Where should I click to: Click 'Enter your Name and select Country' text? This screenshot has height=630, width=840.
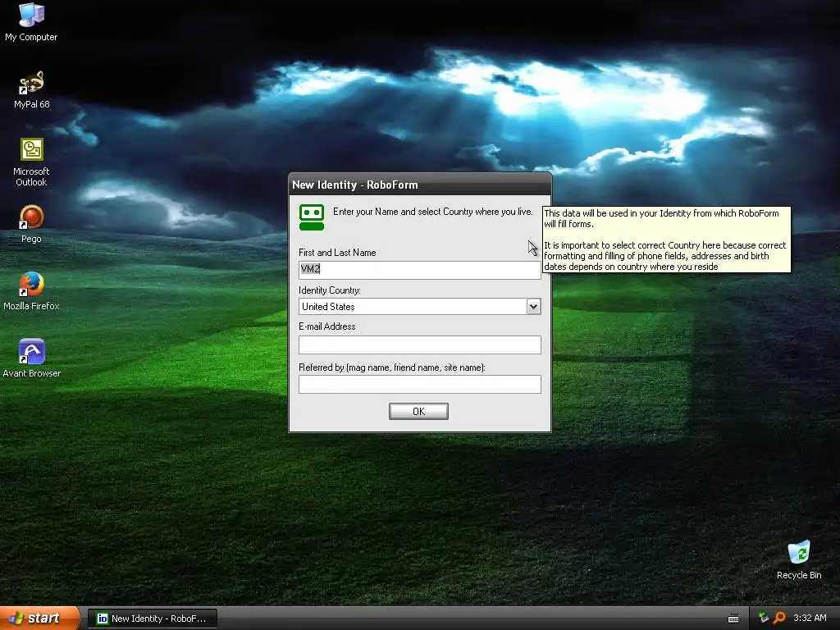[433, 212]
